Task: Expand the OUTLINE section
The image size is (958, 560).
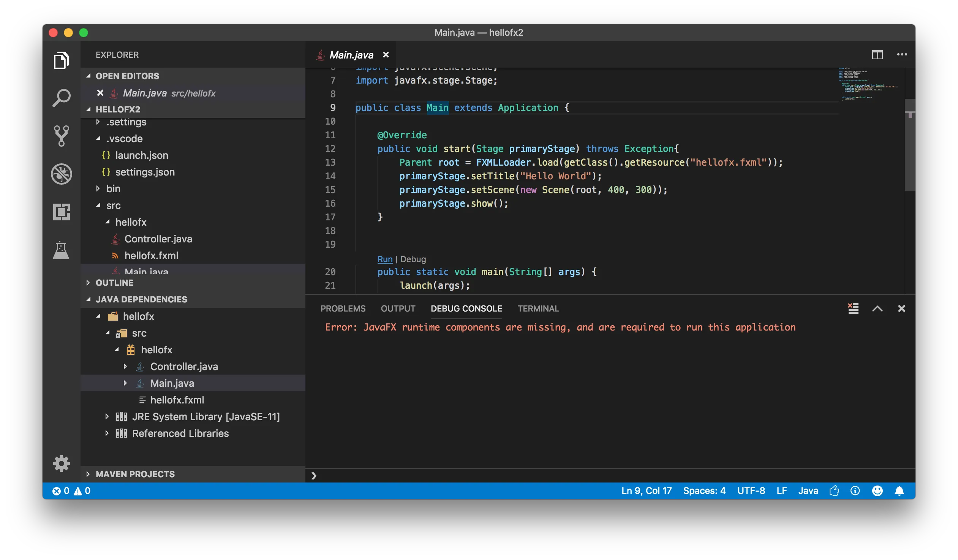Action: tap(114, 283)
